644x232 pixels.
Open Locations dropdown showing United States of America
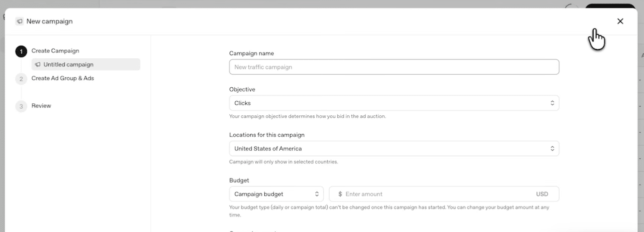point(394,148)
